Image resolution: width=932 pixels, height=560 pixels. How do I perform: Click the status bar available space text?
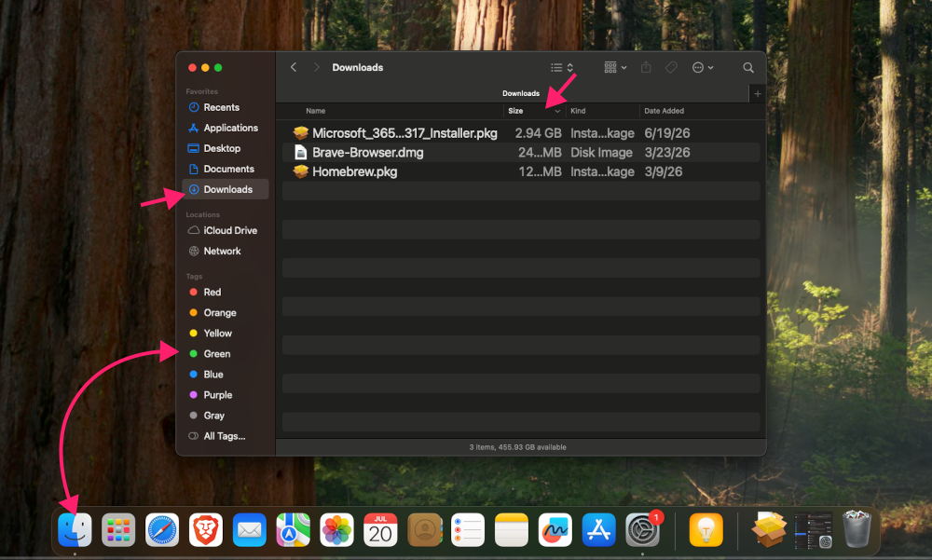point(517,447)
